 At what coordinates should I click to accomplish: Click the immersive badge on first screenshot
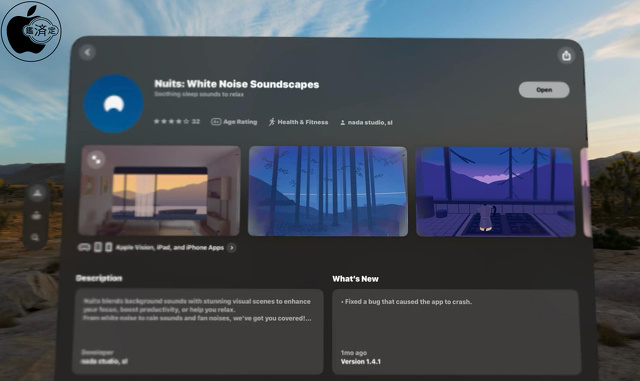coord(96,160)
